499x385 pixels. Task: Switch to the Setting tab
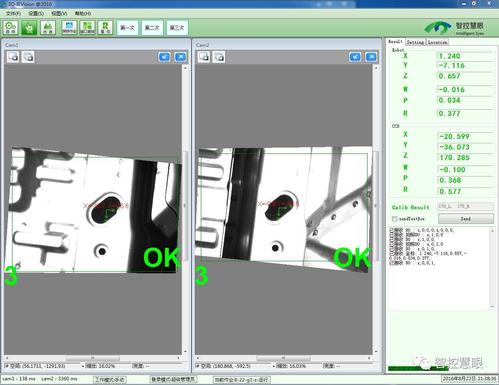point(415,42)
